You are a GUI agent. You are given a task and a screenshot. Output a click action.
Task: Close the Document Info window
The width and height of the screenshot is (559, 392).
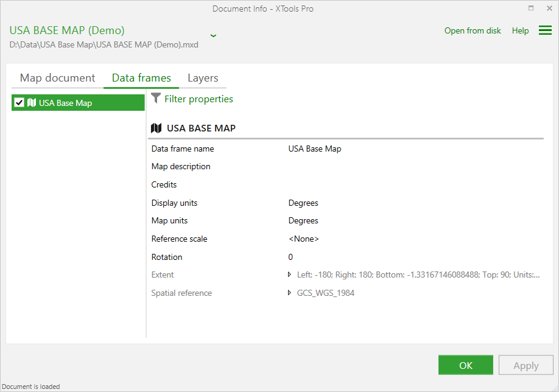[x=549, y=8]
